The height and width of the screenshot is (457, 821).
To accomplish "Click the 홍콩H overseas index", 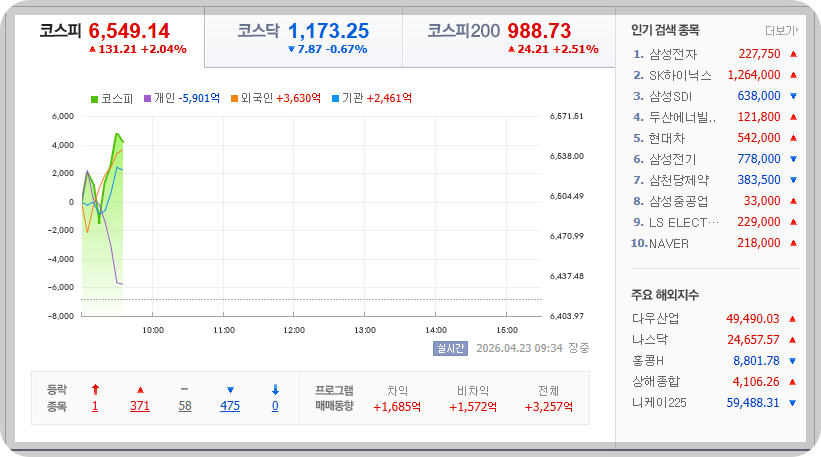I will tap(648, 361).
